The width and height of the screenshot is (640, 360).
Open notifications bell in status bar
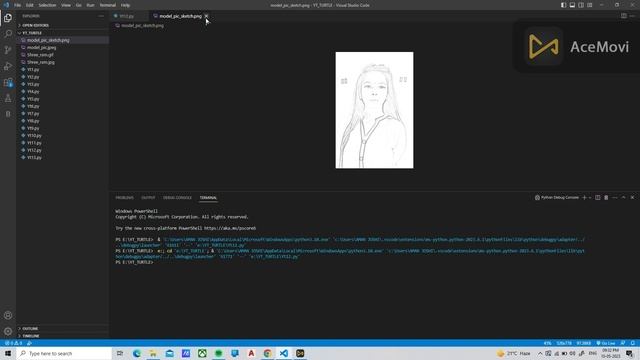[x=633, y=343]
